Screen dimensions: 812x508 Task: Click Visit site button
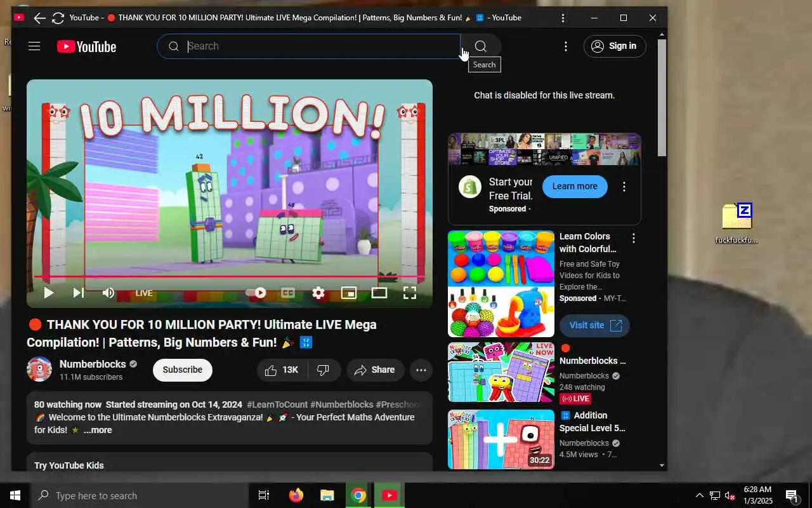click(x=594, y=326)
